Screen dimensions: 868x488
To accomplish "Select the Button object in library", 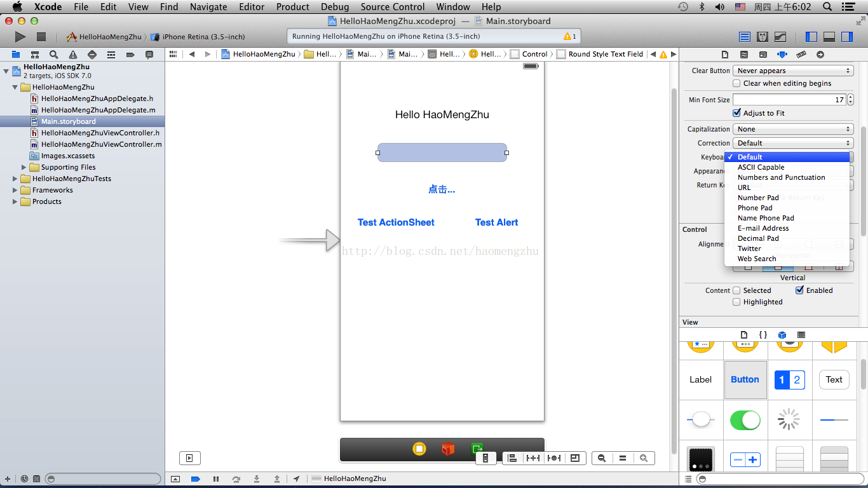I will [745, 379].
